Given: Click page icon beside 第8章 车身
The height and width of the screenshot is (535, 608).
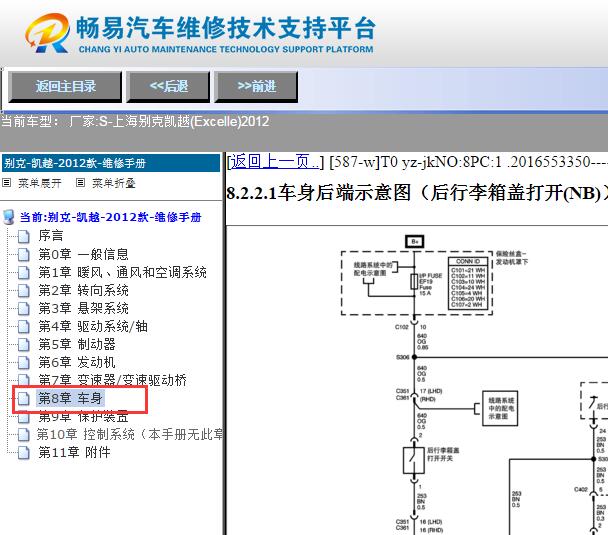Looking at the screenshot, I should [24, 398].
